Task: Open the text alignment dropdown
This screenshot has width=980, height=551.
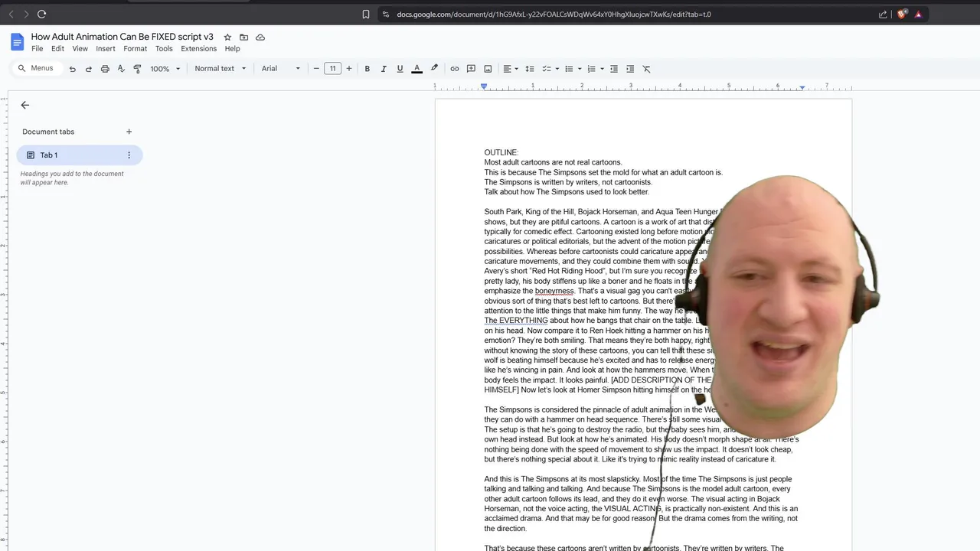Action: (511, 69)
